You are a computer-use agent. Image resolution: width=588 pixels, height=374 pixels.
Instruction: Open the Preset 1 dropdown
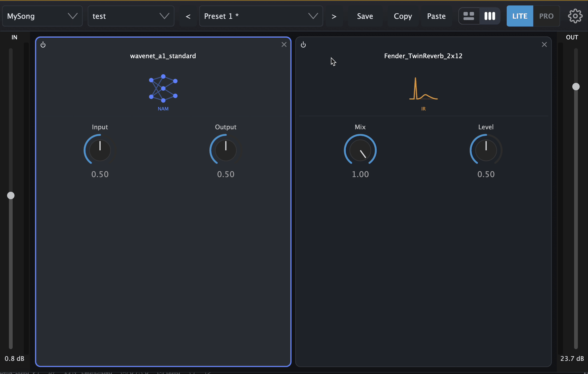tap(261, 16)
